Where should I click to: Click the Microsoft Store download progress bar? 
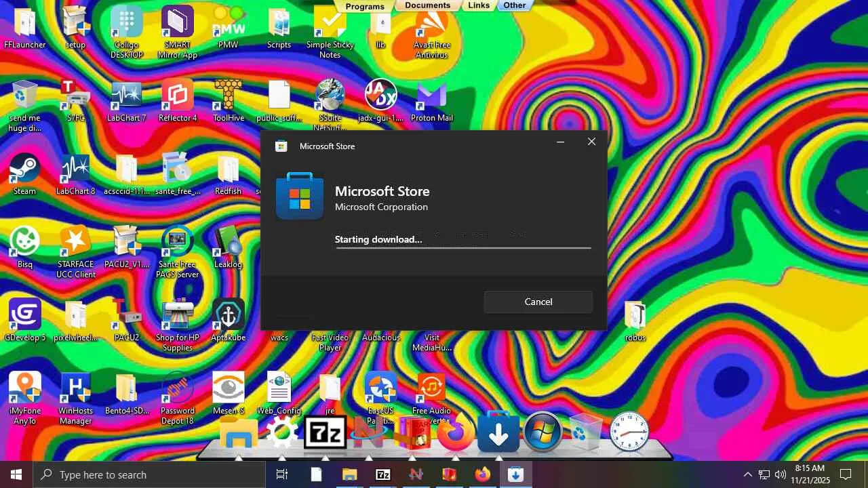463,248
